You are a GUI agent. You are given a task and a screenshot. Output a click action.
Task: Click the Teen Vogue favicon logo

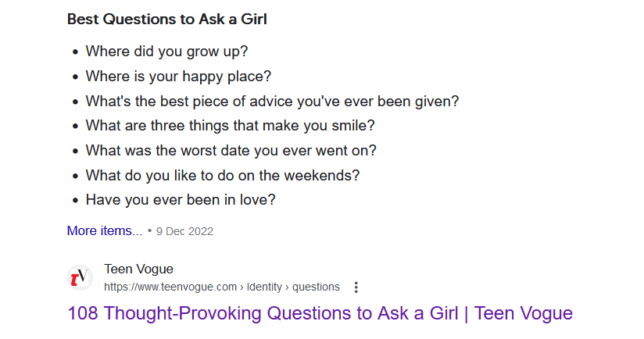coord(80,278)
